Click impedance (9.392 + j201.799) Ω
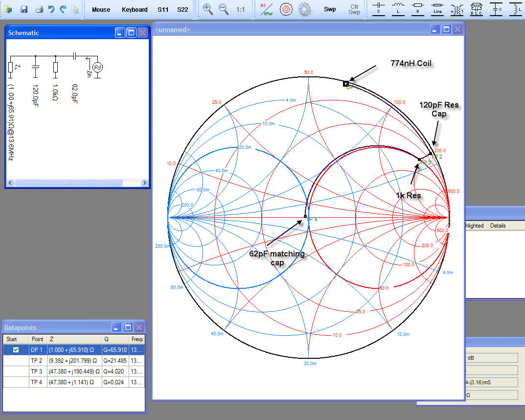The width and height of the screenshot is (525, 420). (73, 360)
